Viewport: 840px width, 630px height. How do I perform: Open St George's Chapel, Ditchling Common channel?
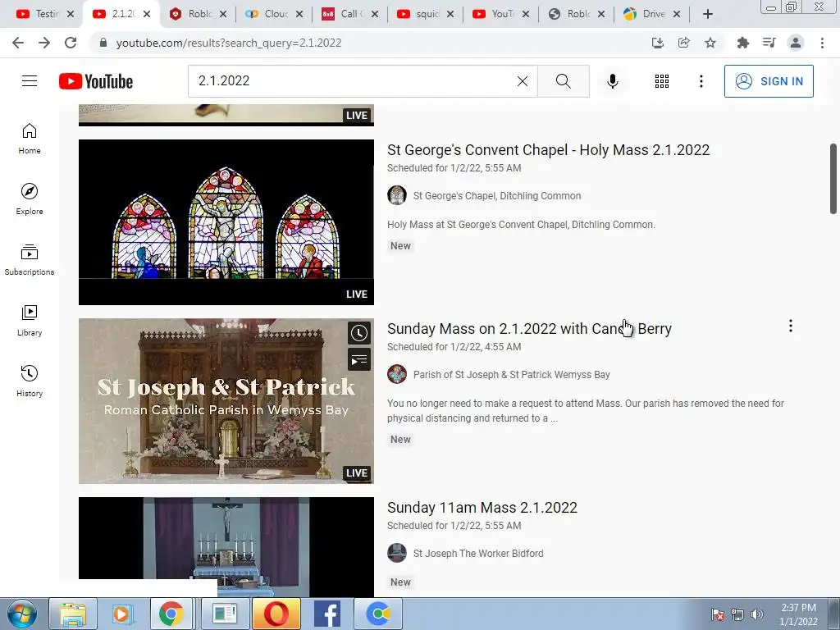[x=497, y=196]
